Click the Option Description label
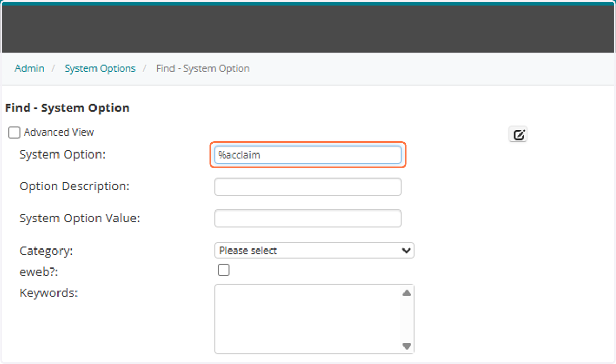 [x=74, y=186]
